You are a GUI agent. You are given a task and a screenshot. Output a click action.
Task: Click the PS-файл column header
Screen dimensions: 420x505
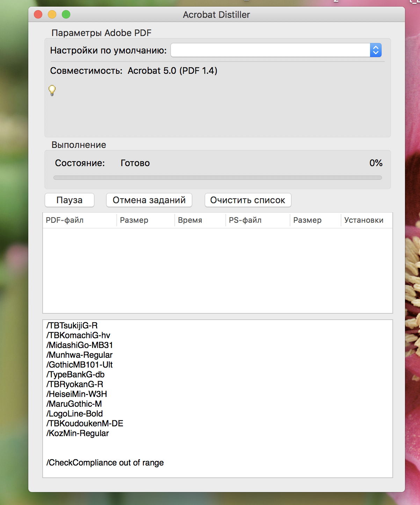pos(258,220)
